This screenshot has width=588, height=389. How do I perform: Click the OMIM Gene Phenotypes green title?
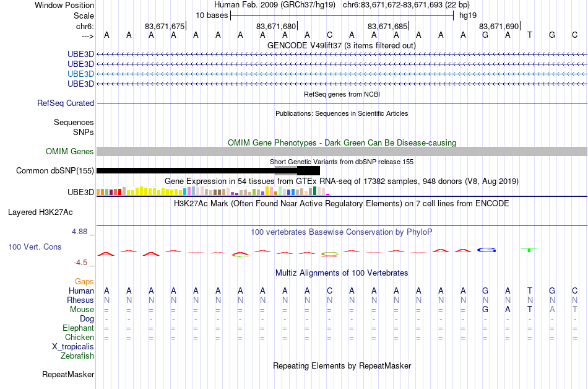click(x=342, y=142)
